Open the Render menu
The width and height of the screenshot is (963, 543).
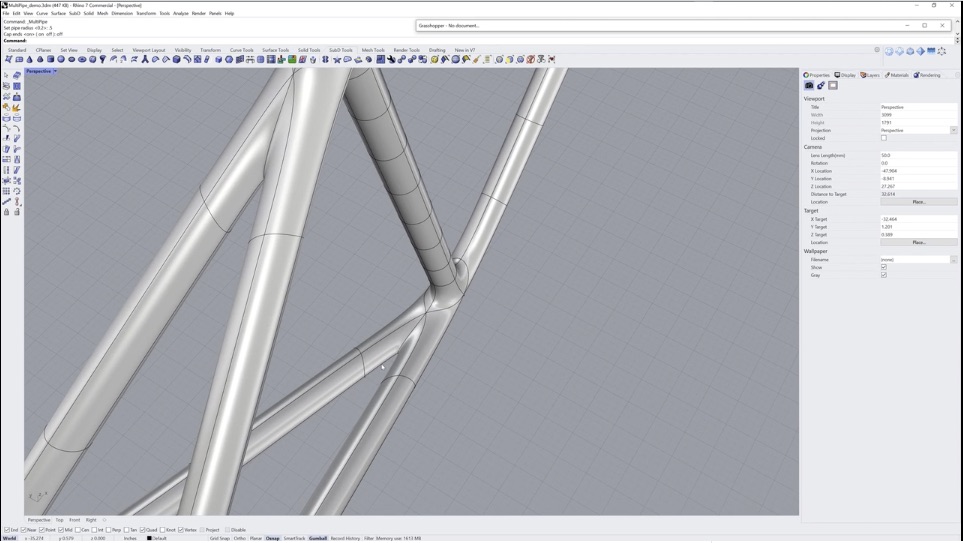point(198,13)
